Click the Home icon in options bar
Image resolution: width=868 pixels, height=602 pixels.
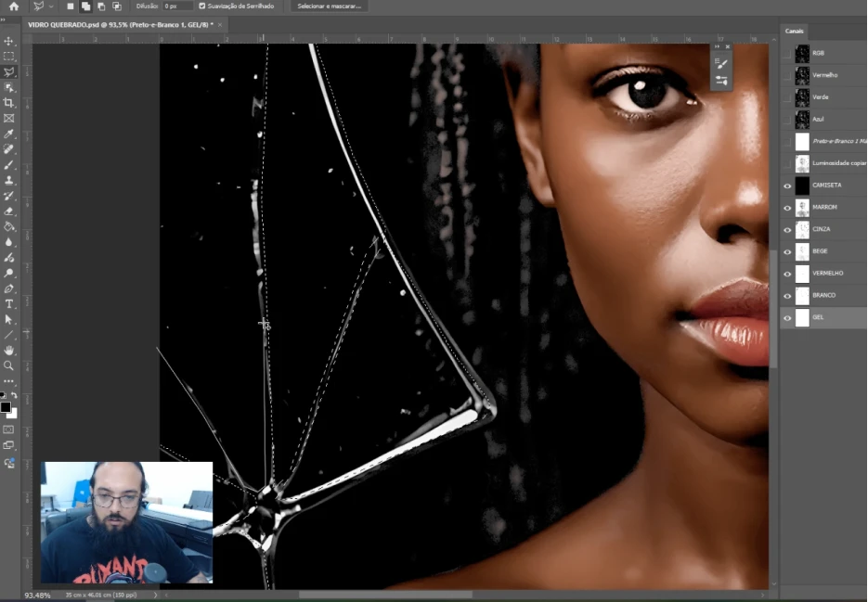pos(13,6)
